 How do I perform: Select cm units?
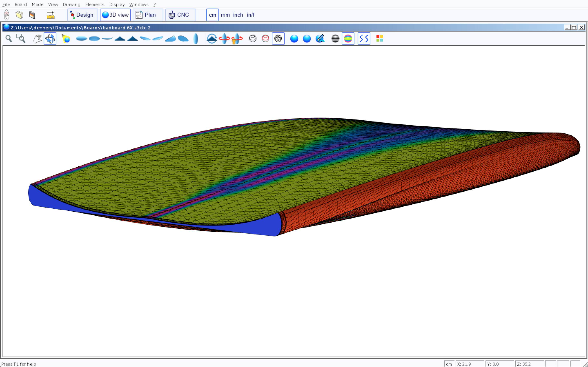[x=212, y=15]
